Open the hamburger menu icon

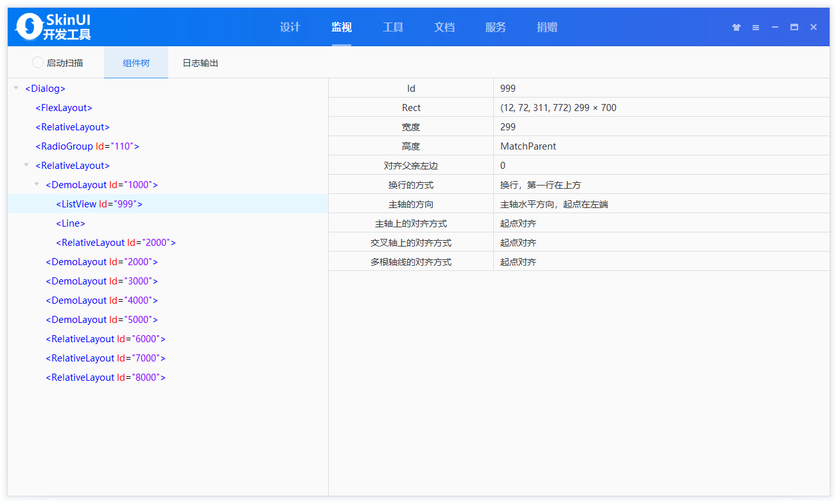[x=756, y=27]
